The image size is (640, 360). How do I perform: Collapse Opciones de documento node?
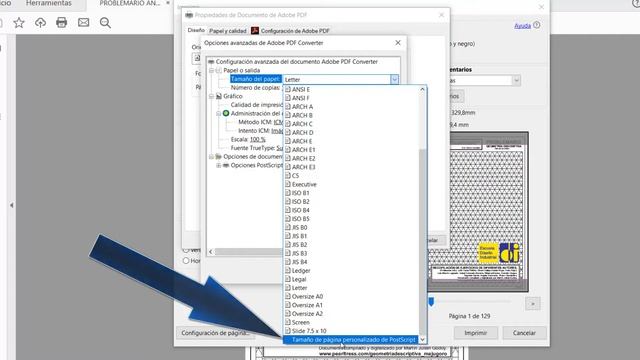211,157
